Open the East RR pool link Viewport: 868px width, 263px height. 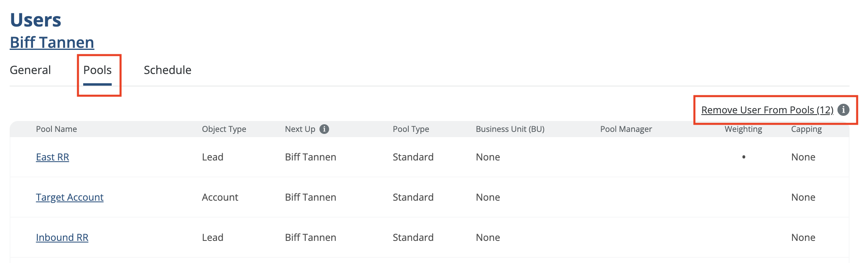click(53, 157)
